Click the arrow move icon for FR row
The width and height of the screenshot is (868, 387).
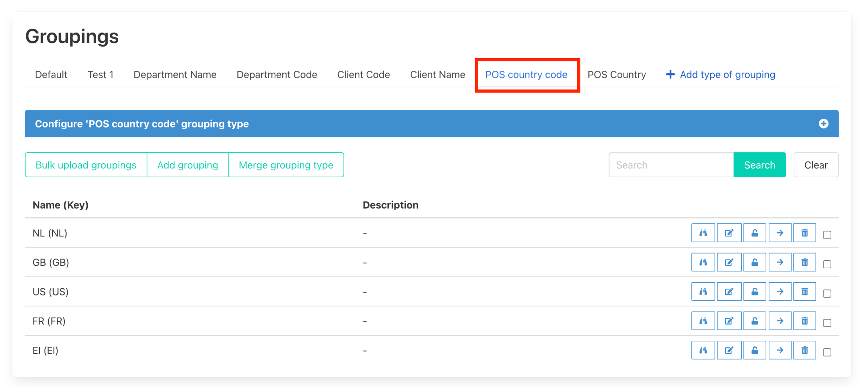(780, 321)
